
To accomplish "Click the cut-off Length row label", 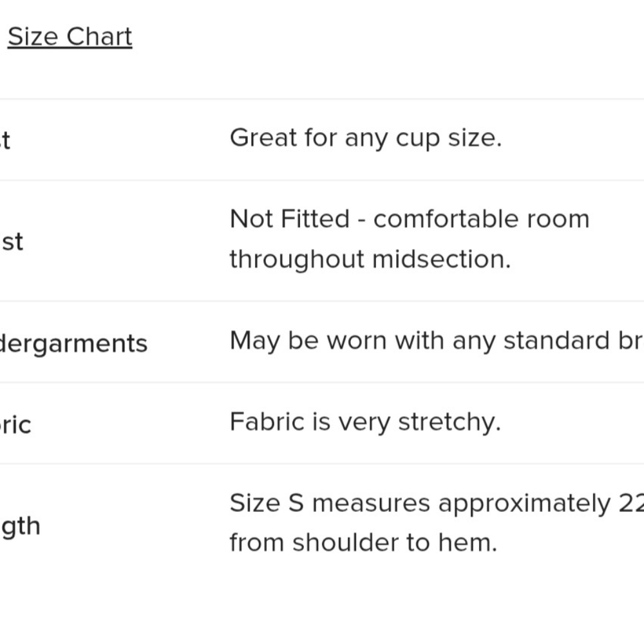I will coord(21,526).
